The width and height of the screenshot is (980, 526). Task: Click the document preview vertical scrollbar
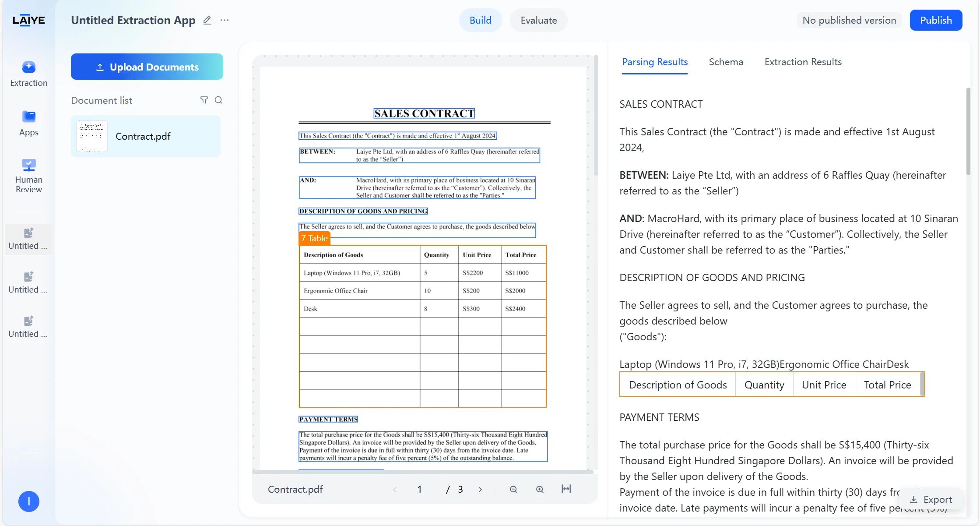tap(596, 115)
